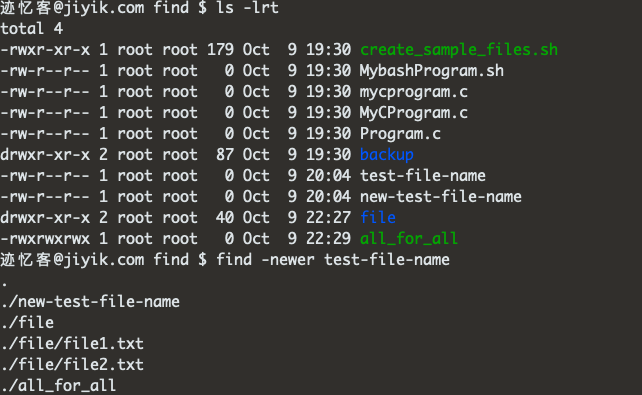
Task: Click the ./file/file2.txt result line
Action: (x=72, y=365)
